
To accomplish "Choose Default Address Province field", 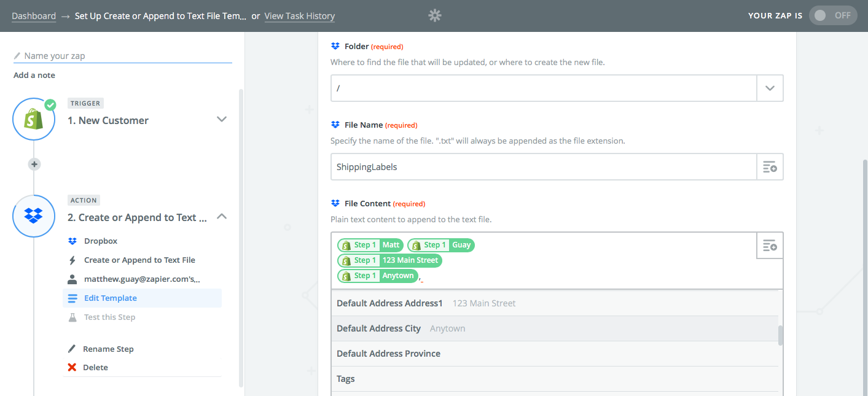I will (x=555, y=354).
